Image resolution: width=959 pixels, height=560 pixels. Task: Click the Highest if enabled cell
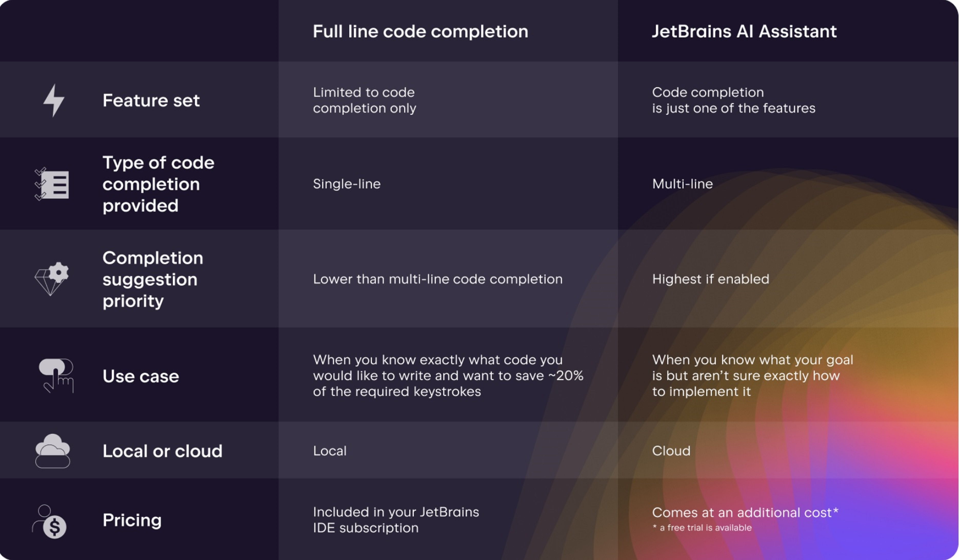pos(711,279)
